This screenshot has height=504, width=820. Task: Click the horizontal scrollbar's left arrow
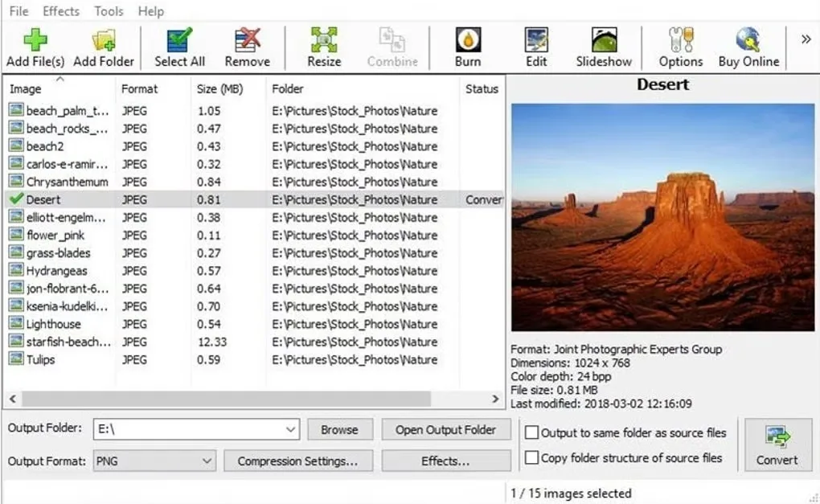coord(13,399)
